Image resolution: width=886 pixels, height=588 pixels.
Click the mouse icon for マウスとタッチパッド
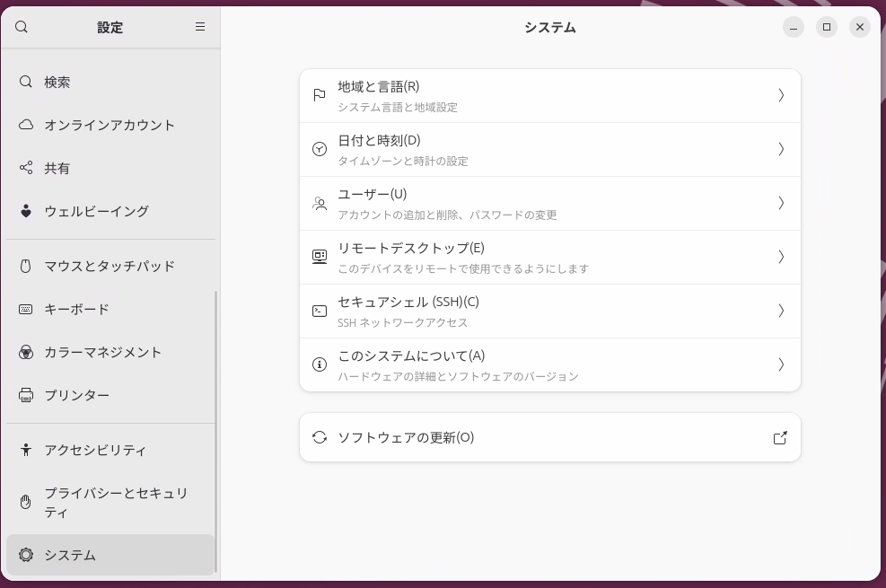click(x=25, y=266)
